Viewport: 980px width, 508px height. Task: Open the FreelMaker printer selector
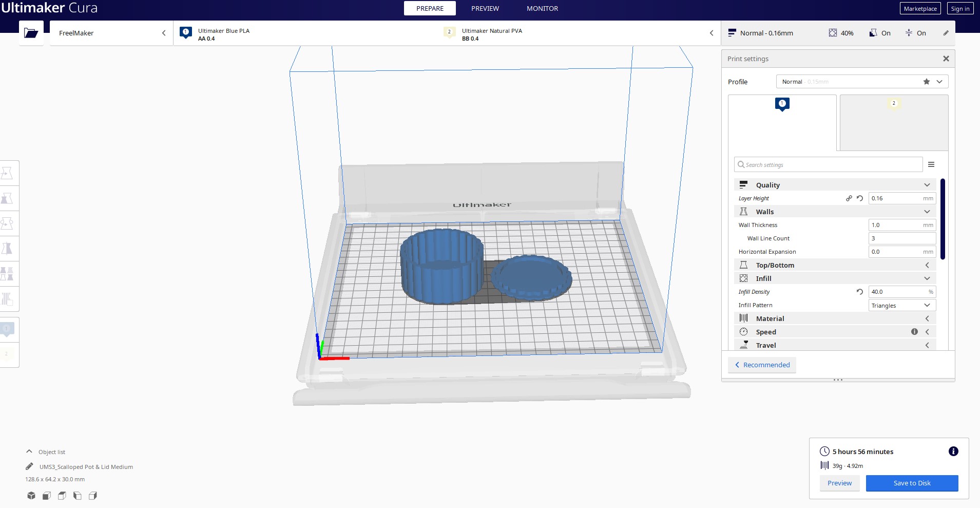pos(111,33)
